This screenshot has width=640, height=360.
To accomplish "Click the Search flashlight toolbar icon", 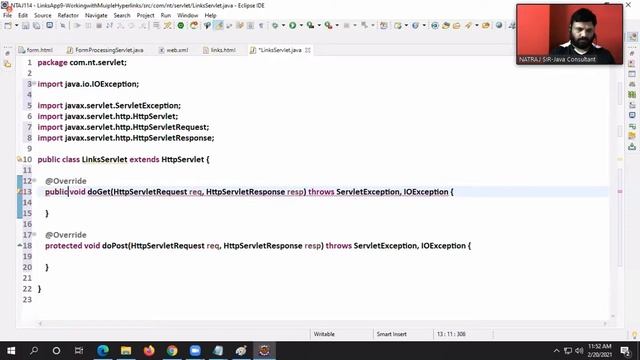I will [x=468, y=25].
